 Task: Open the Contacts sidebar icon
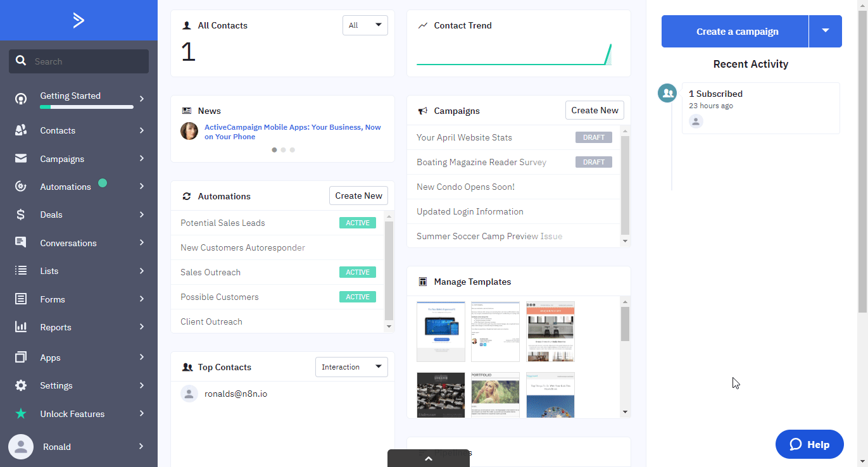point(21,130)
